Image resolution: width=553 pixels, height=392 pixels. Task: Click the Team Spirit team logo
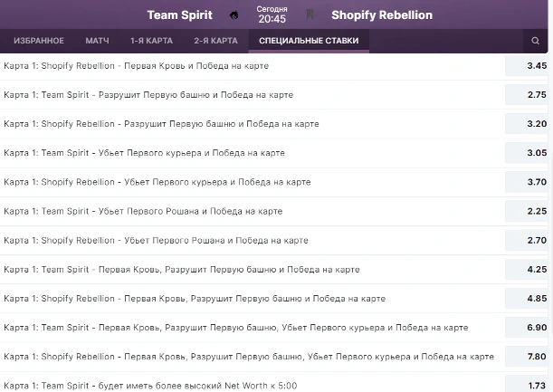pos(234,15)
